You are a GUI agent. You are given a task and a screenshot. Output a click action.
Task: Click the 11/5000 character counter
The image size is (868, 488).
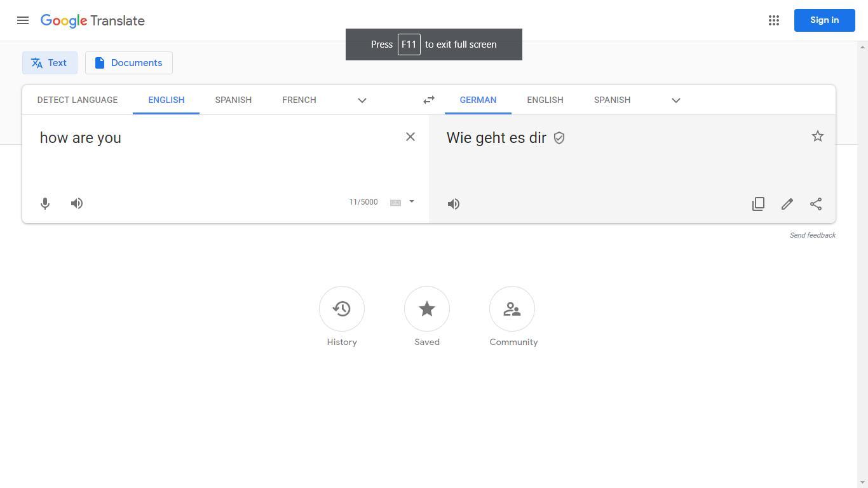click(x=363, y=202)
